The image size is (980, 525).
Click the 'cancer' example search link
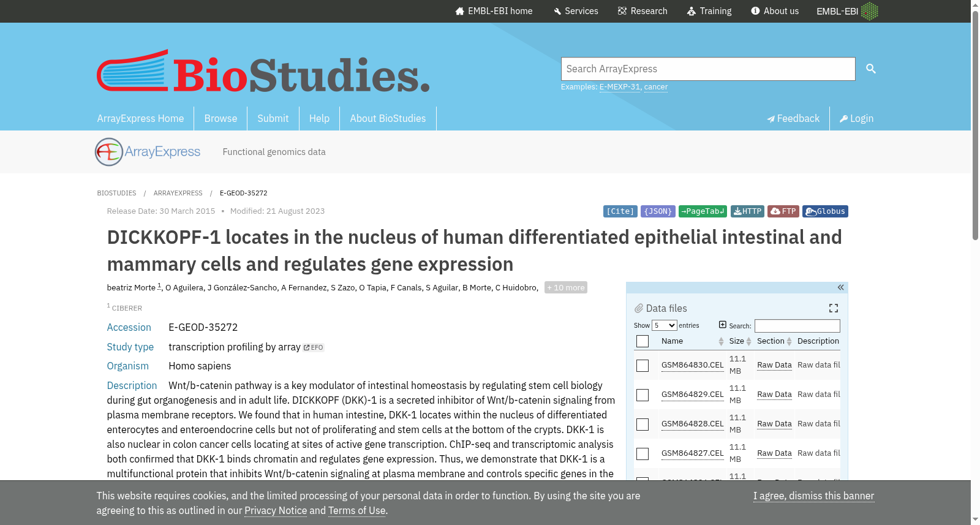click(x=655, y=87)
